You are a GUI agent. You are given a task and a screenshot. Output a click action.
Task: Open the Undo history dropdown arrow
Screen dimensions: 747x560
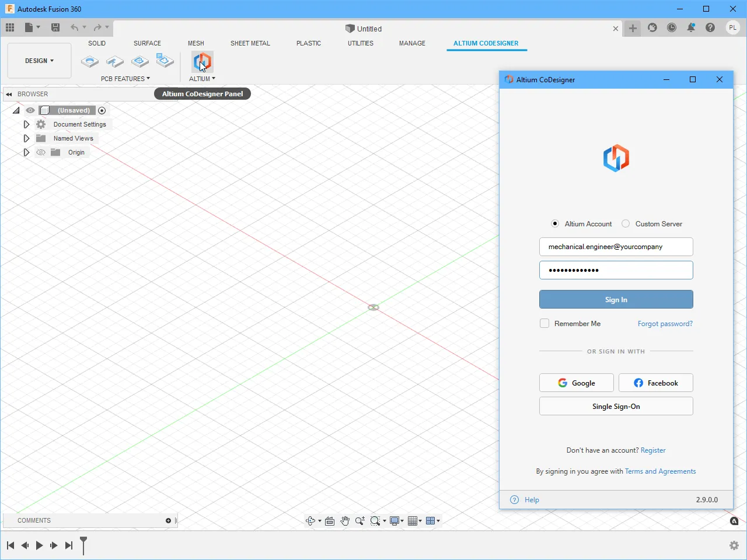click(x=84, y=27)
